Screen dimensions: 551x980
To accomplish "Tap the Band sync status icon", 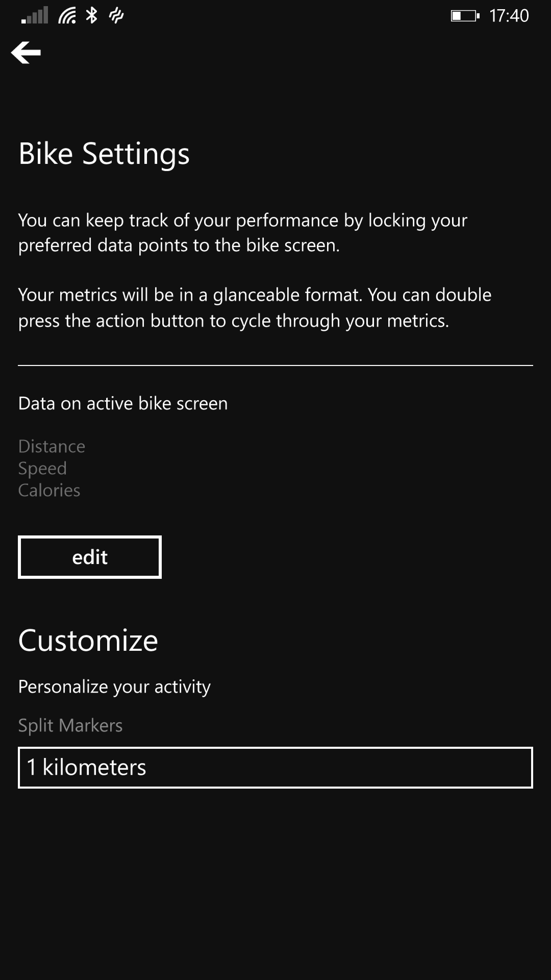I will pyautogui.click(x=116, y=16).
